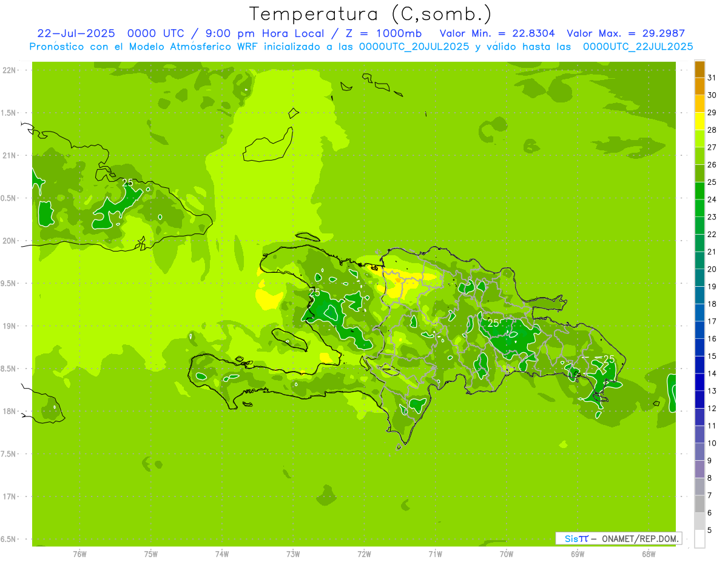Click the '22-Jul-2025' date text
728x562 pixels.
(x=76, y=33)
